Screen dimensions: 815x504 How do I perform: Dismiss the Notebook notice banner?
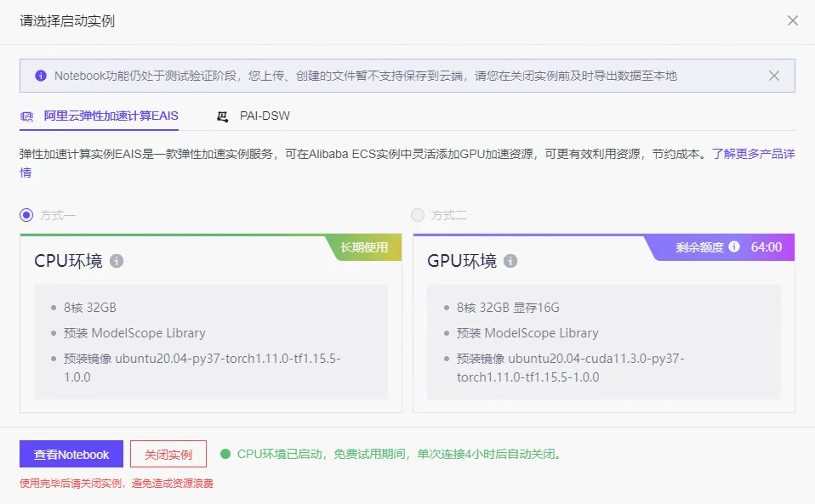tap(774, 76)
